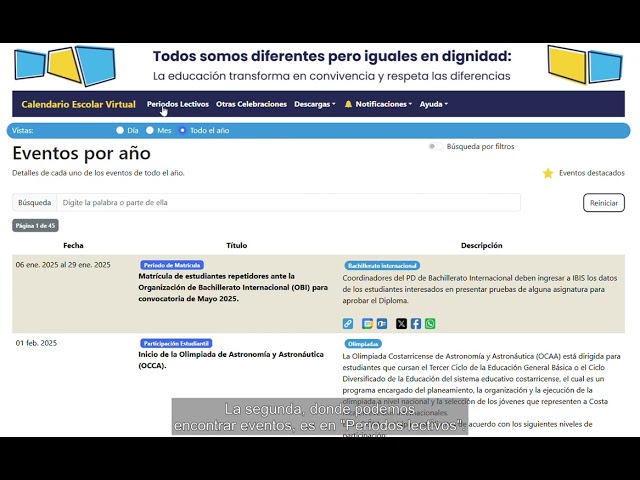Share Matrícula event on Facebook icon

tap(416, 324)
